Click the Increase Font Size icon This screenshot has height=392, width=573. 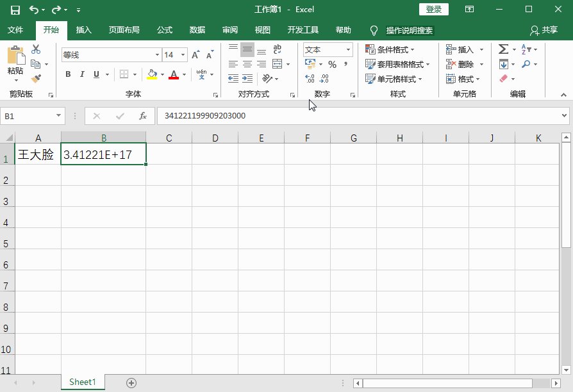pos(196,55)
